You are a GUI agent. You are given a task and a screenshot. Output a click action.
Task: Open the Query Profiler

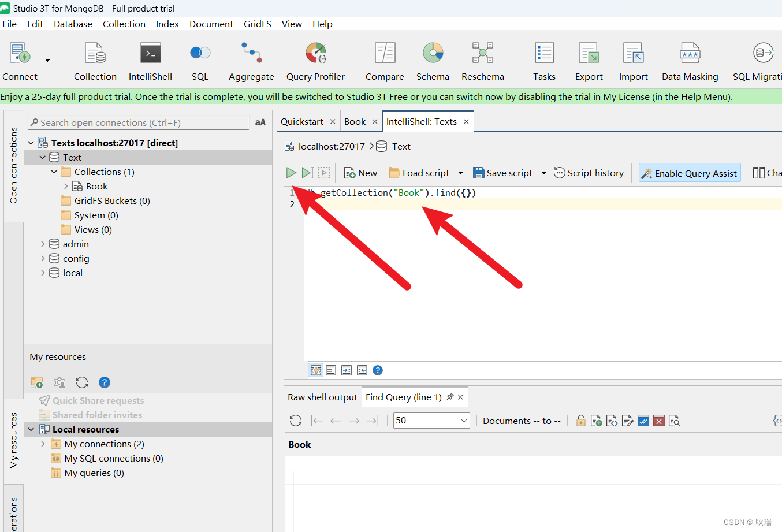(x=315, y=61)
